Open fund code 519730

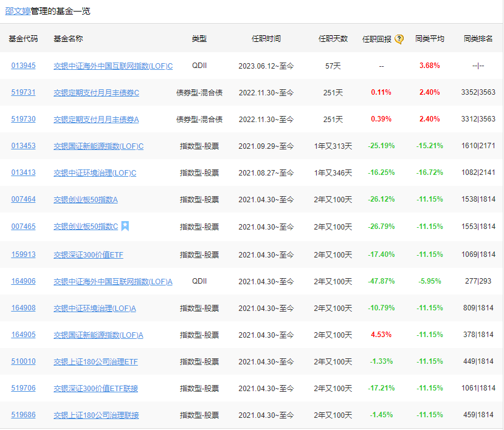point(23,120)
